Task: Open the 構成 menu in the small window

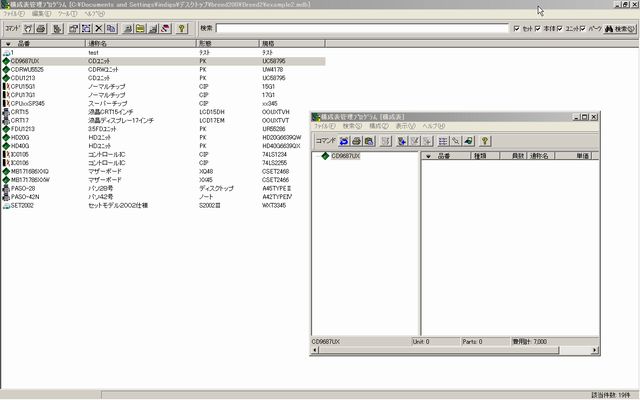Action: (377, 127)
